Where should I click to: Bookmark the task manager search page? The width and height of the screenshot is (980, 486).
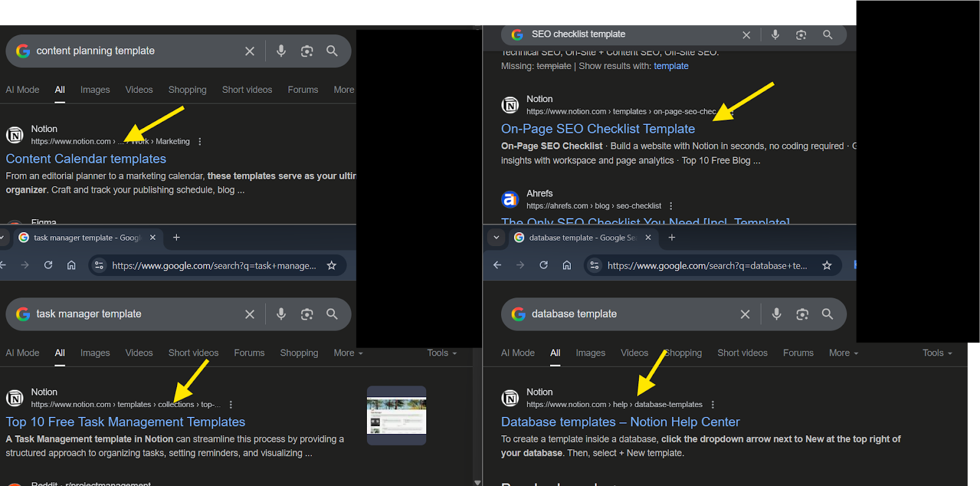[331, 265]
